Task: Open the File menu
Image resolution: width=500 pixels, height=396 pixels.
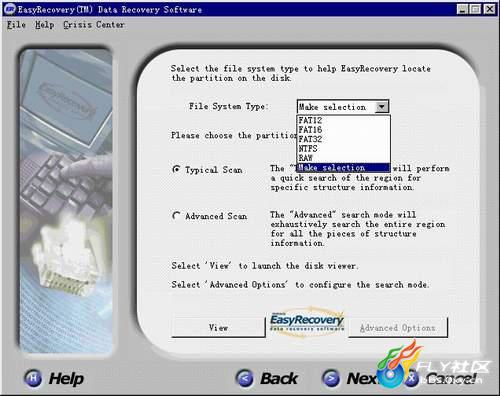Action: pyautogui.click(x=16, y=25)
